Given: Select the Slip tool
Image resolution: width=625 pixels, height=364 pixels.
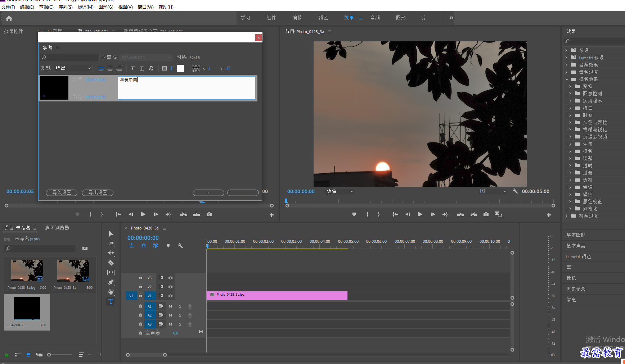Looking at the screenshot, I should 111,272.
